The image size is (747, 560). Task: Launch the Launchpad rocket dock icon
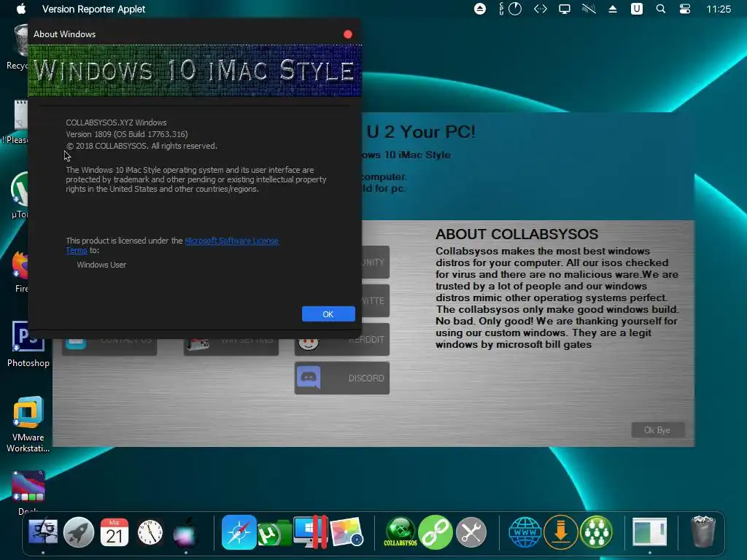coord(79,532)
